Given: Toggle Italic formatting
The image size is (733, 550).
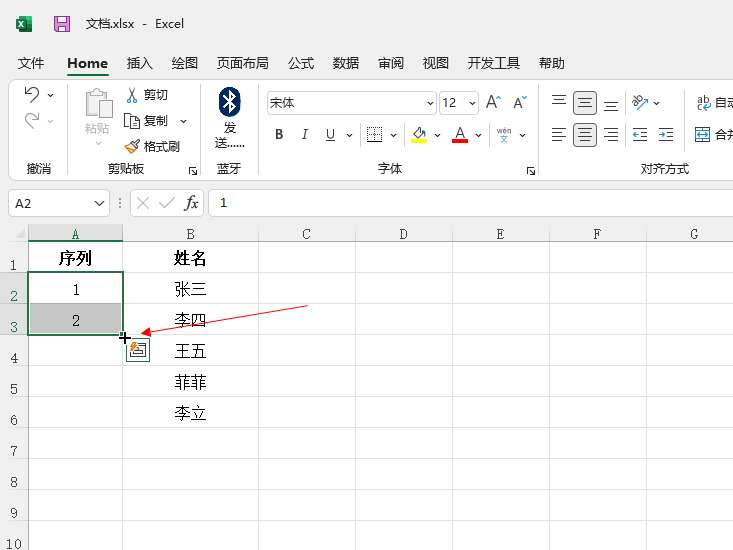Looking at the screenshot, I should point(305,135).
